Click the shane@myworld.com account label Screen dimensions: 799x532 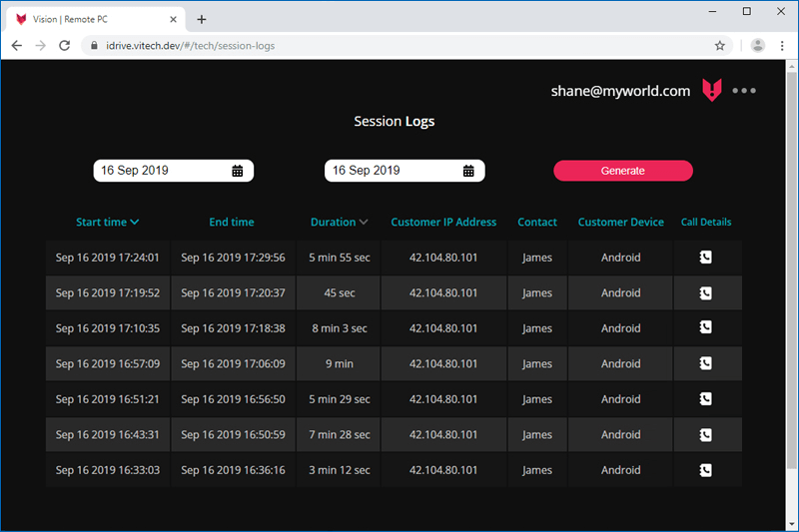[620, 91]
